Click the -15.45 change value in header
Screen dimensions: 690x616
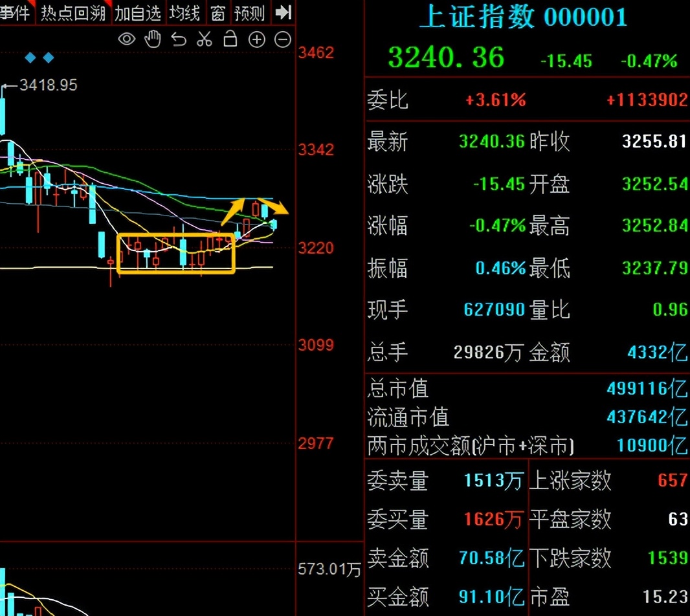[566, 61]
